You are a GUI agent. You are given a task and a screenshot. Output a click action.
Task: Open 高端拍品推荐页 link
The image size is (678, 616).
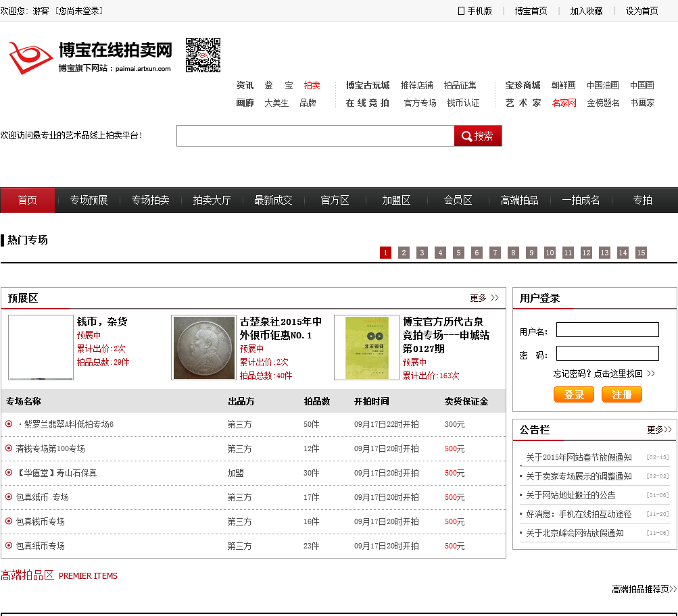tap(644, 589)
